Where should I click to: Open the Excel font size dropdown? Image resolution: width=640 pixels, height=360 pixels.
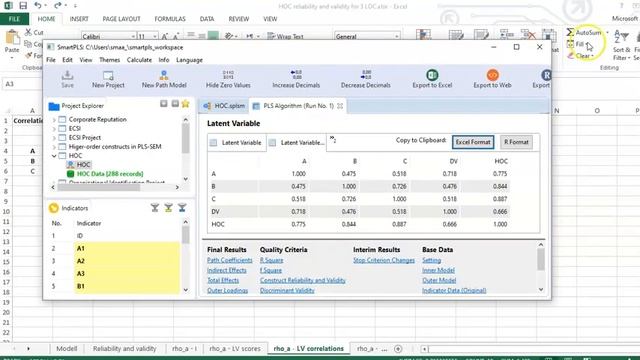pyautogui.click(x=155, y=36)
